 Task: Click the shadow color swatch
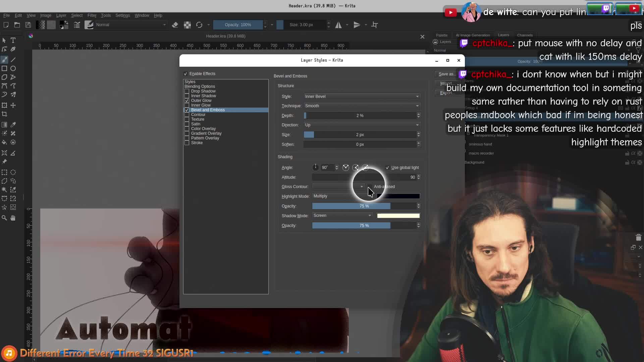398,216
